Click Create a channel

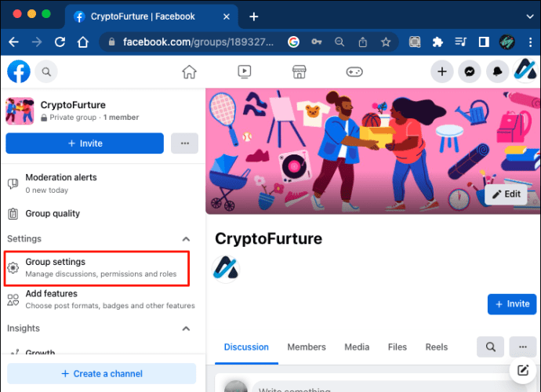point(102,374)
